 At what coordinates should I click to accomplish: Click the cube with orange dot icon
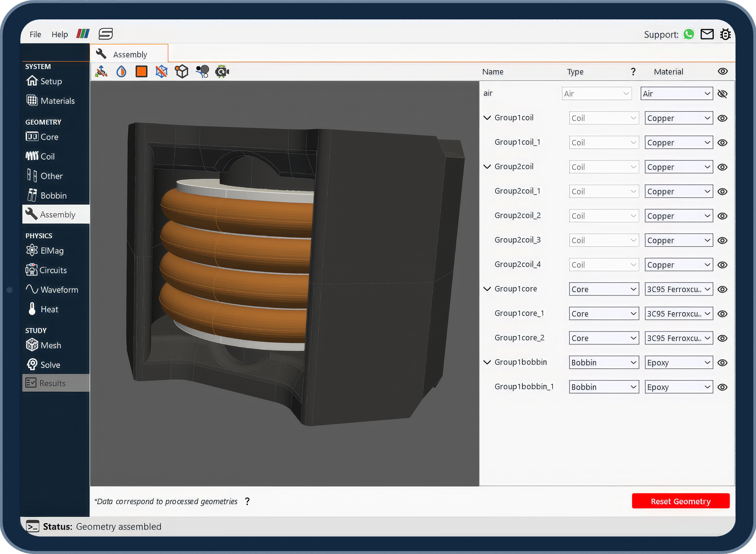(x=182, y=71)
